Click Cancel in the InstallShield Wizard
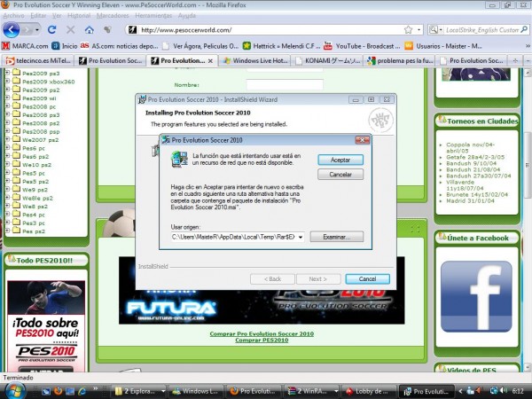This screenshot has height=399, width=532. (367, 279)
